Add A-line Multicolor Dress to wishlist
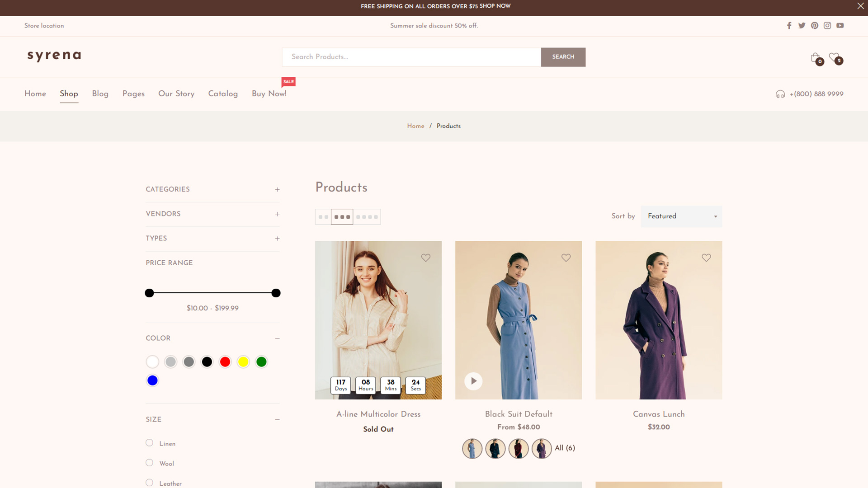 click(x=425, y=258)
